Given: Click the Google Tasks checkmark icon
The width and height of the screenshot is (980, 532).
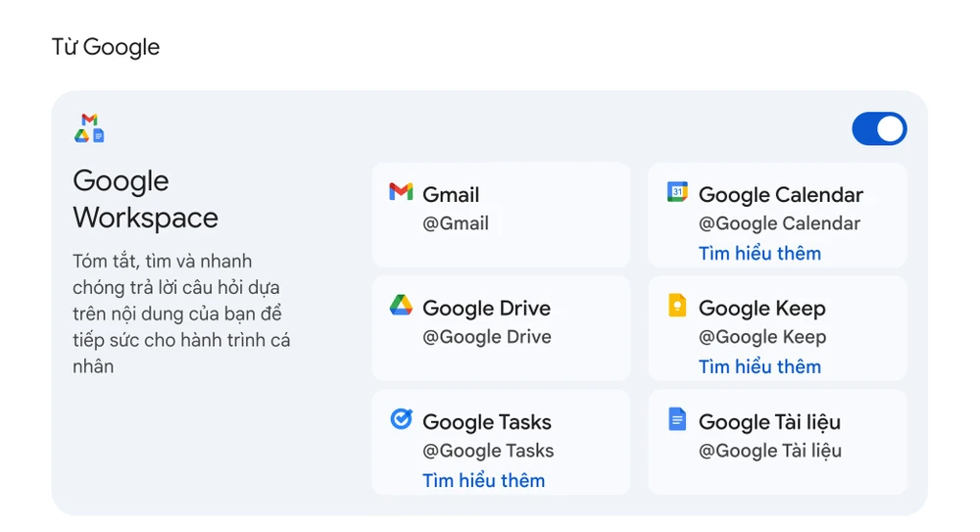Looking at the screenshot, I should [x=401, y=419].
